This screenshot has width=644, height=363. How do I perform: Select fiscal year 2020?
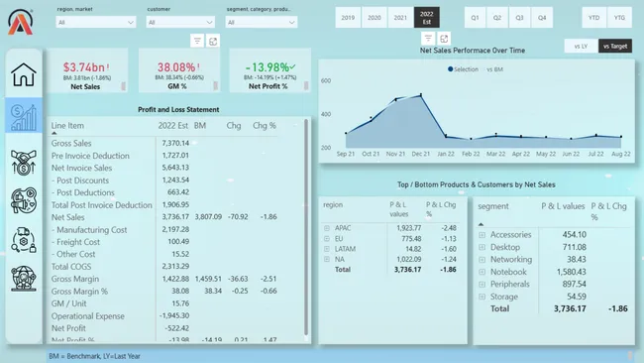click(375, 17)
